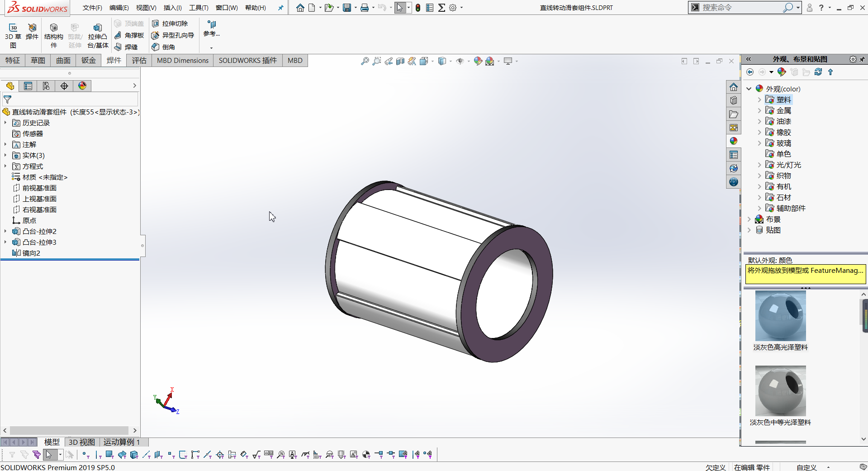The width and height of the screenshot is (868, 471).
Task: Switch to the PropertyManager tab icon
Action: [28, 86]
